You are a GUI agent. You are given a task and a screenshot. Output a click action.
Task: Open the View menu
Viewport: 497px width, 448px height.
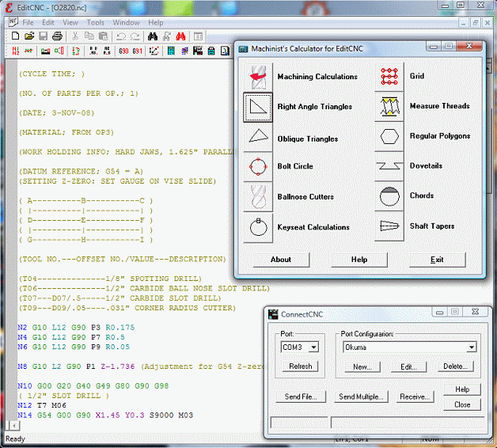tap(70, 22)
